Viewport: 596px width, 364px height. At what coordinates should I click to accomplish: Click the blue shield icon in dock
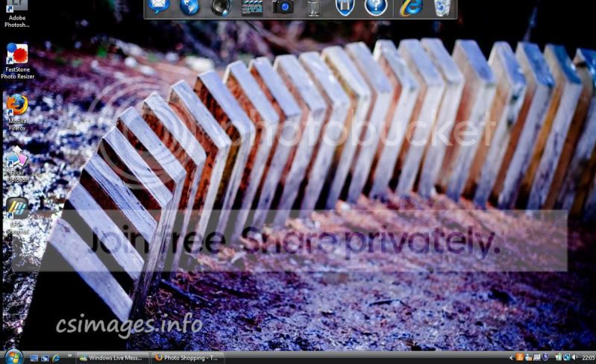coord(345,7)
